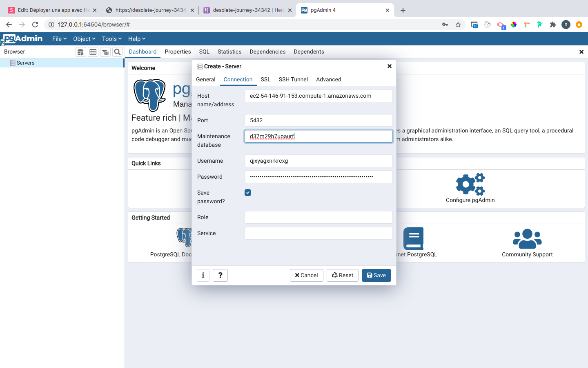
Task: Close the pgAdmin 4 browser tab
Action: coord(388,10)
